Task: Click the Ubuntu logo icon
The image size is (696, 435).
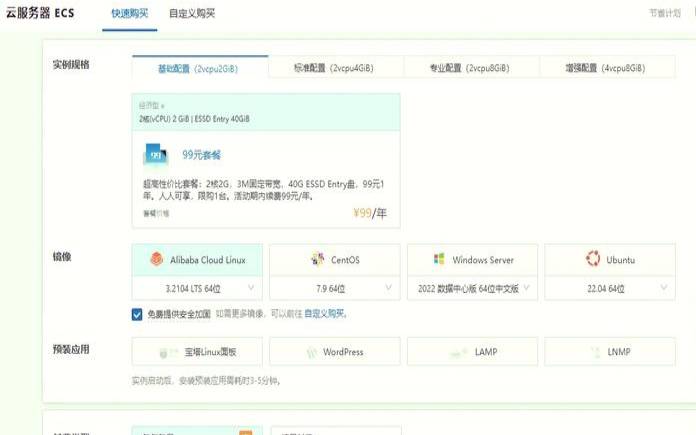Action: point(593,260)
